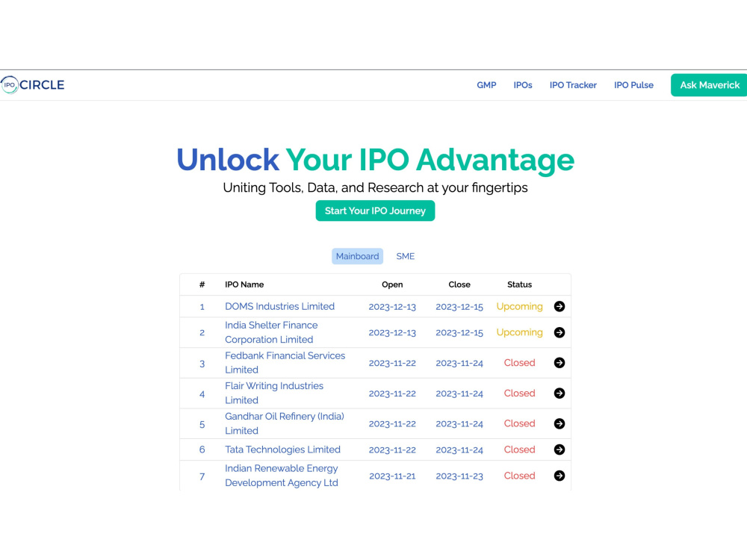Click the Uniting Tools, Data, and Research tagline
The width and height of the screenshot is (747, 560).
[x=375, y=187]
